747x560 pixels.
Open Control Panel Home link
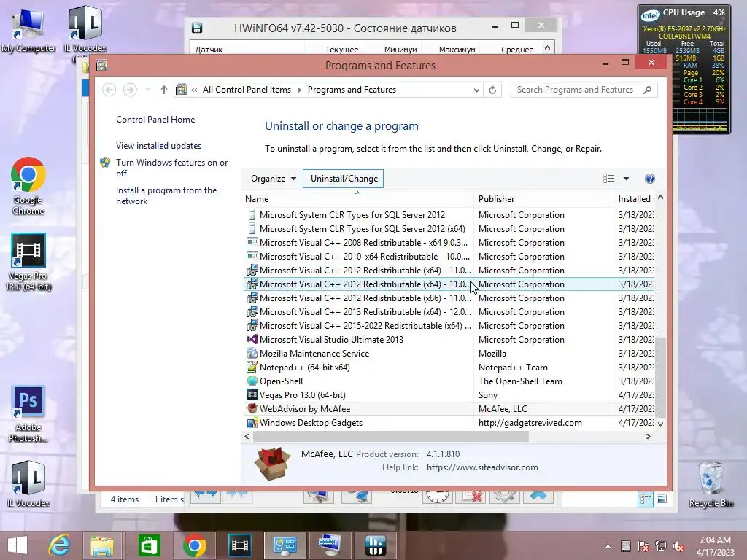tap(155, 120)
